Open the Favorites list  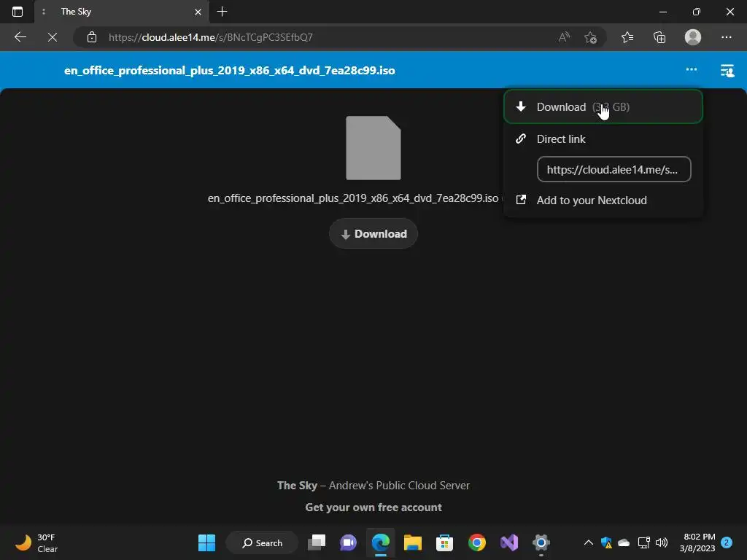click(x=627, y=37)
